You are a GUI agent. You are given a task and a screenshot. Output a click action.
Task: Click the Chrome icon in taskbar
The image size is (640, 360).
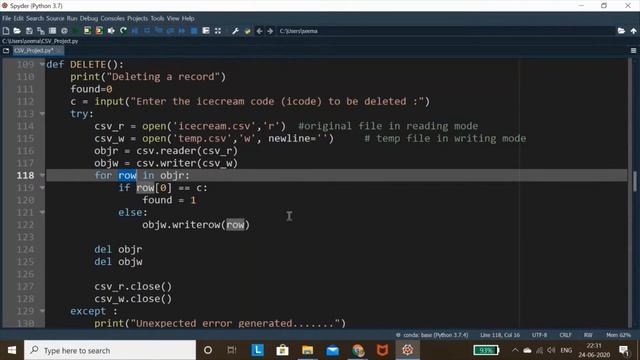pyautogui.click(x=358, y=350)
